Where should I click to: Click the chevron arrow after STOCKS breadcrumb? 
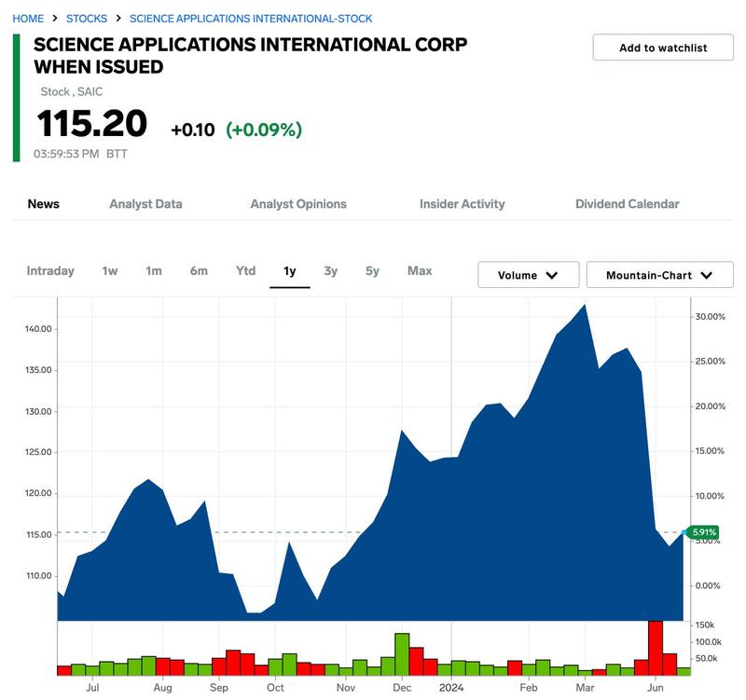tap(118, 19)
